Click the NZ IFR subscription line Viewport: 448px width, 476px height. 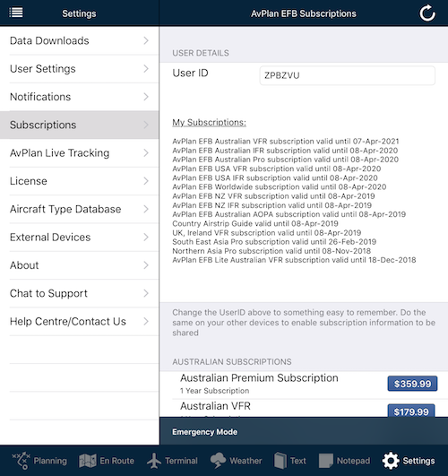(x=272, y=205)
